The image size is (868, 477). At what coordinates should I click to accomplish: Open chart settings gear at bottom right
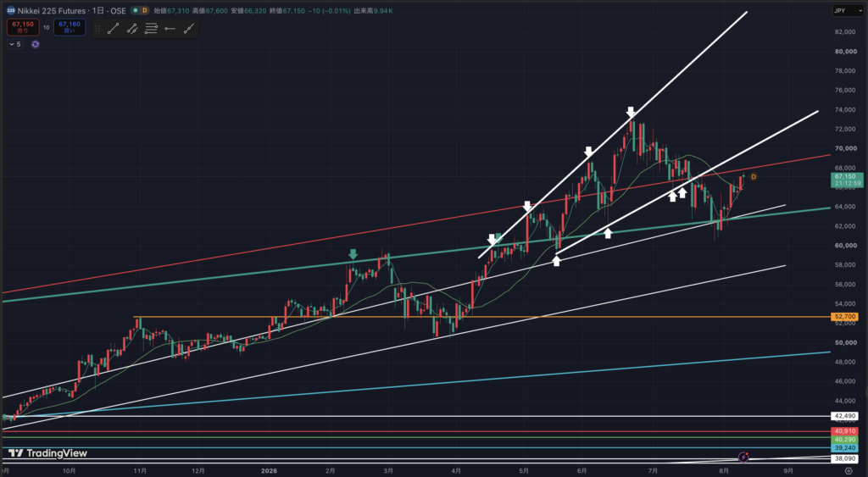(x=848, y=471)
